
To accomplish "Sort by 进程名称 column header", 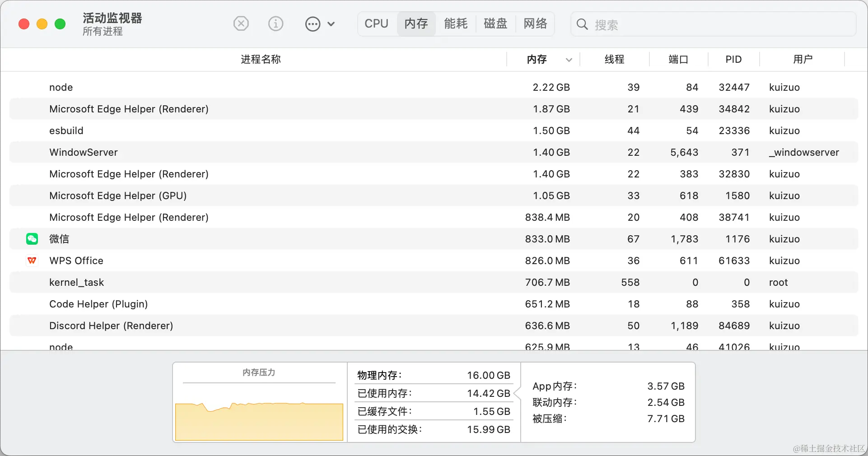I will (261, 59).
